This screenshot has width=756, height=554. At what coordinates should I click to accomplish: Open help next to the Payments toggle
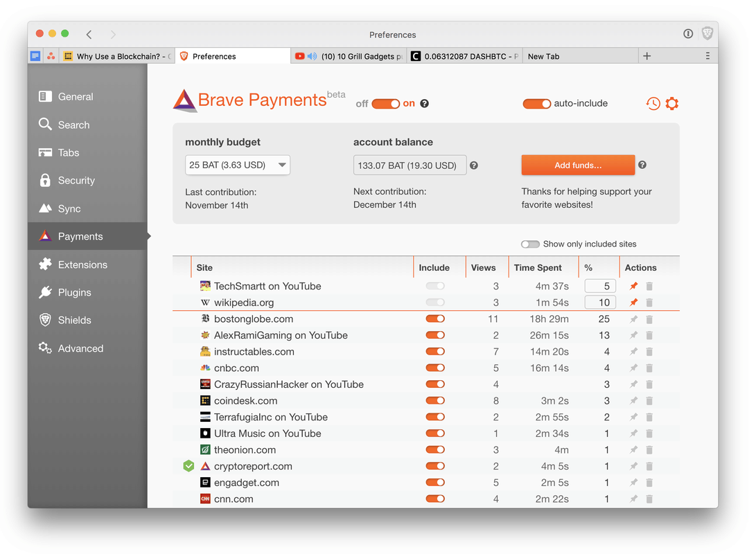tap(423, 103)
